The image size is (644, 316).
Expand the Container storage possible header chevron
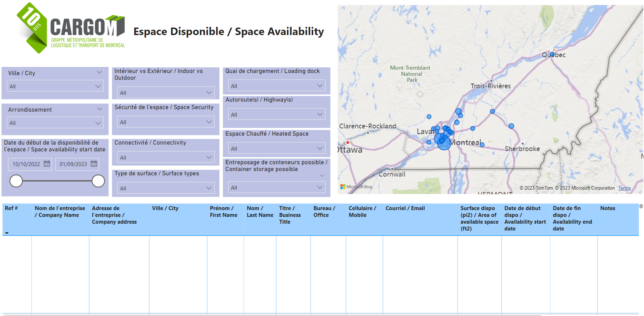[322, 176]
